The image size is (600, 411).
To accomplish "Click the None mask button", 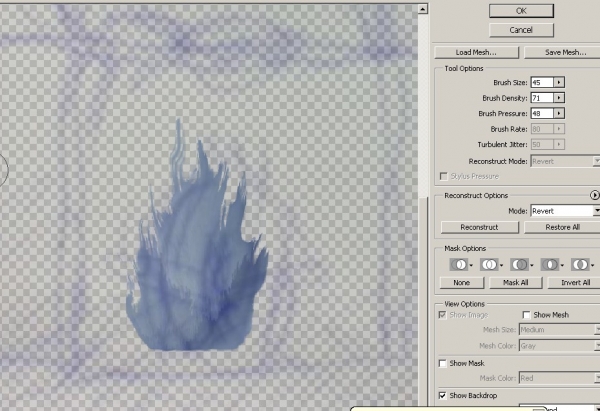I will coord(462,282).
